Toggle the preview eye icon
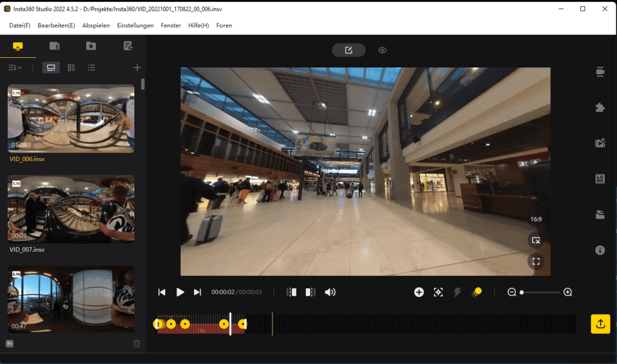 pos(382,50)
